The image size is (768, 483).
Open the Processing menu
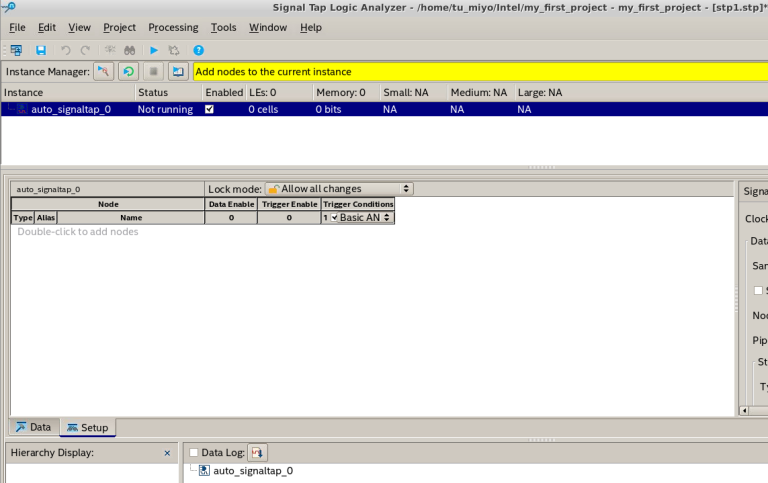[x=173, y=27]
